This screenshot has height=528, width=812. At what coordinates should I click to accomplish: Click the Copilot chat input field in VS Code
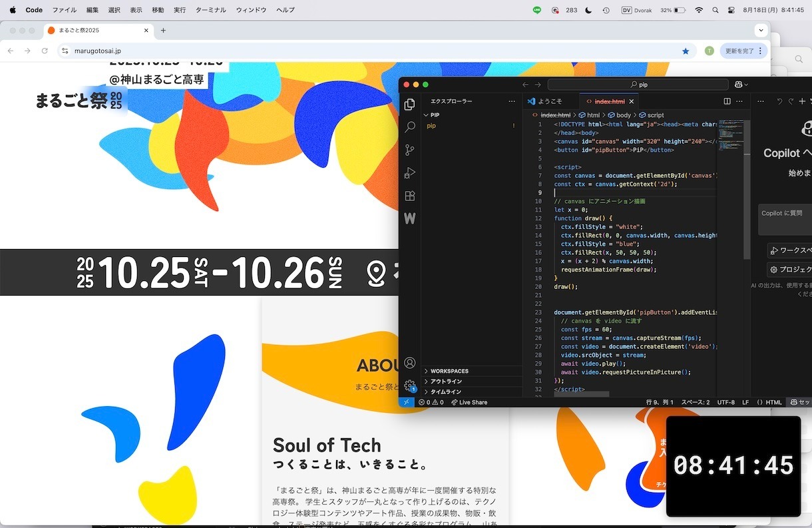point(785,220)
